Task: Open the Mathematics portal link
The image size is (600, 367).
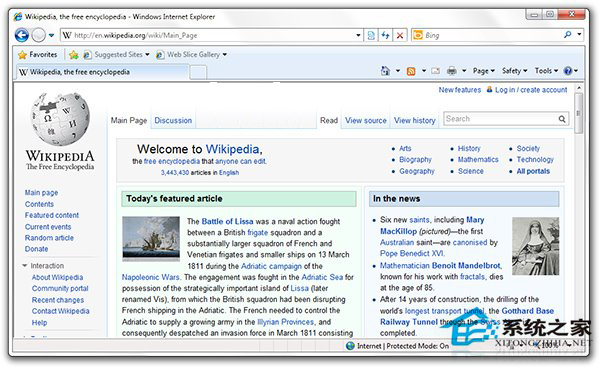Action: (478, 160)
